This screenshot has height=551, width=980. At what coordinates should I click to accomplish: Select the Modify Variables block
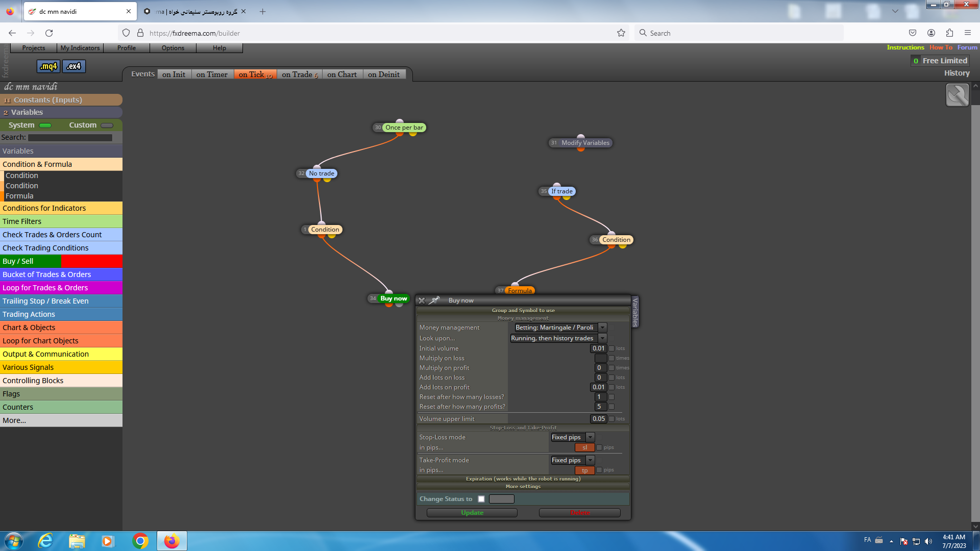(x=585, y=143)
